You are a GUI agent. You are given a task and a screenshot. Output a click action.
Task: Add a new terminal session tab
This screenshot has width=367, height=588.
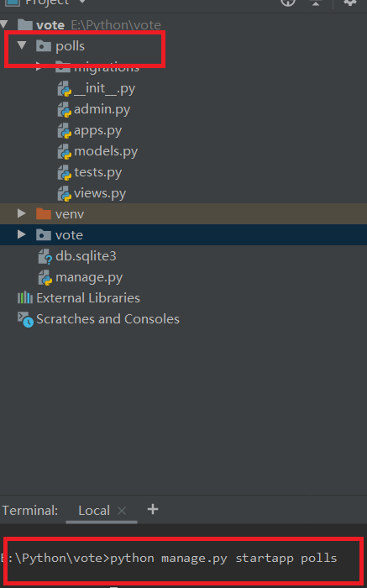[153, 509]
